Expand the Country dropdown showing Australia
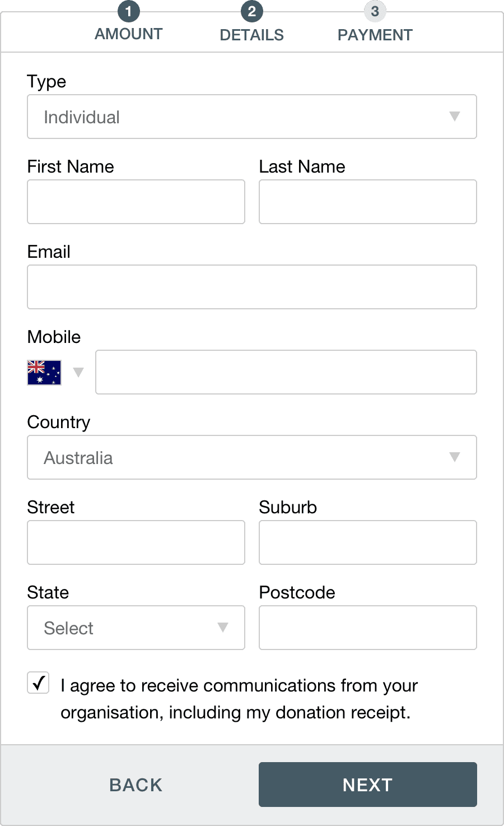The height and width of the screenshot is (826, 504). click(x=251, y=457)
